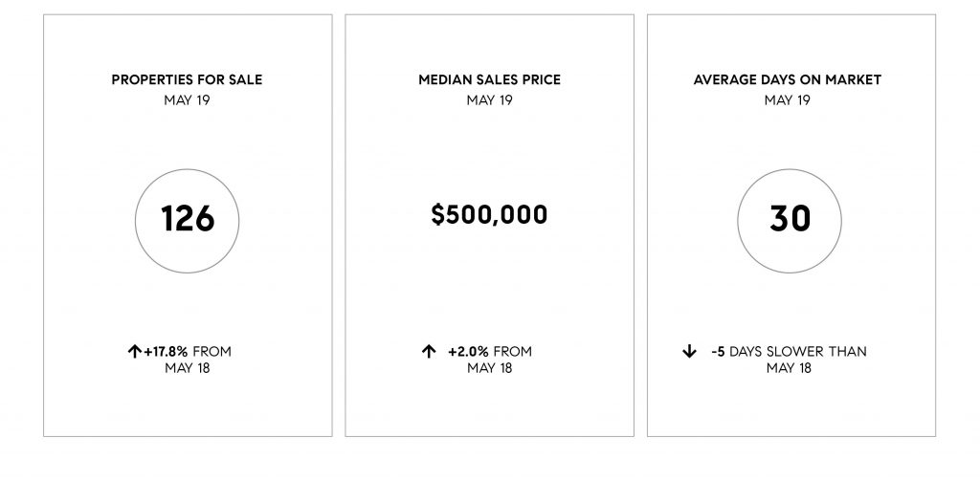980x480 pixels.
Task: Select the -5 days slower than text
Action: (x=790, y=352)
